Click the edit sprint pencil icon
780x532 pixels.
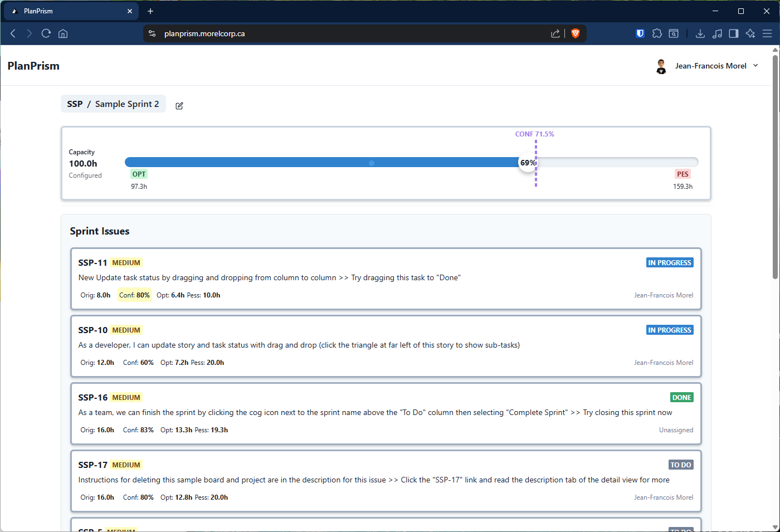(179, 106)
